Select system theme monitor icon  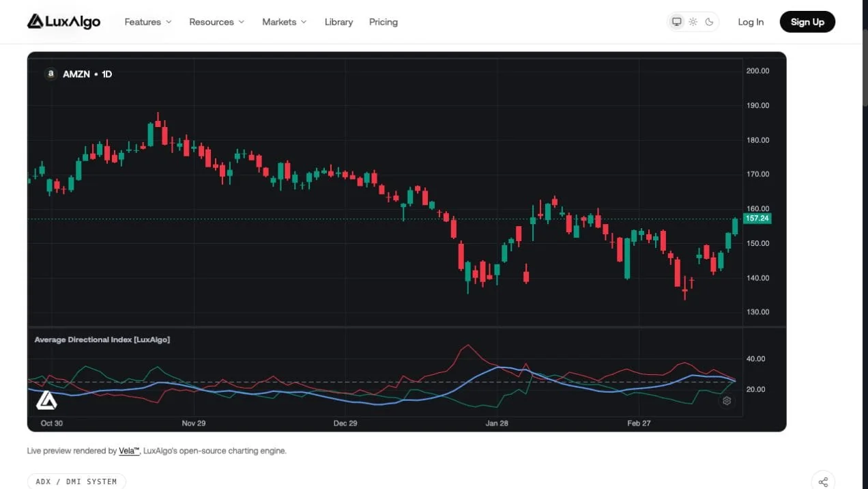(677, 22)
